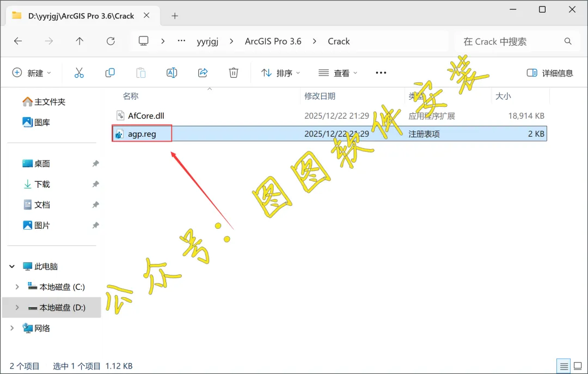Refresh the Crack folder view

click(x=111, y=41)
